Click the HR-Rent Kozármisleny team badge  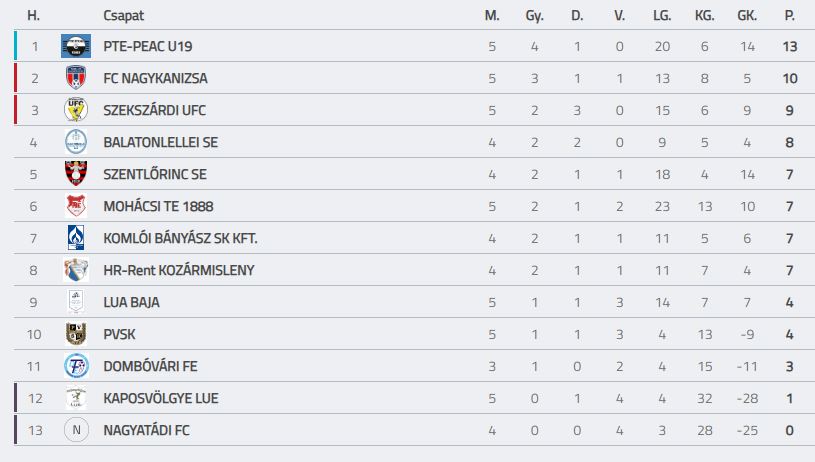(x=76, y=270)
